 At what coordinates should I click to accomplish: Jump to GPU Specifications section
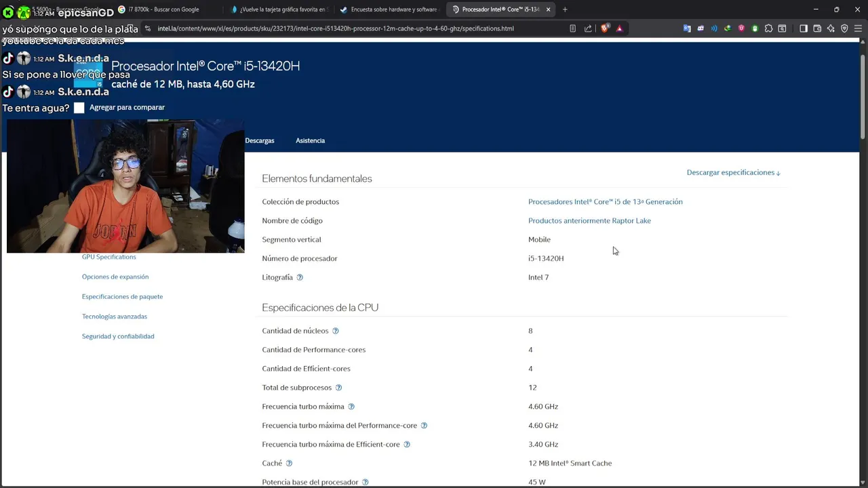point(108,257)
